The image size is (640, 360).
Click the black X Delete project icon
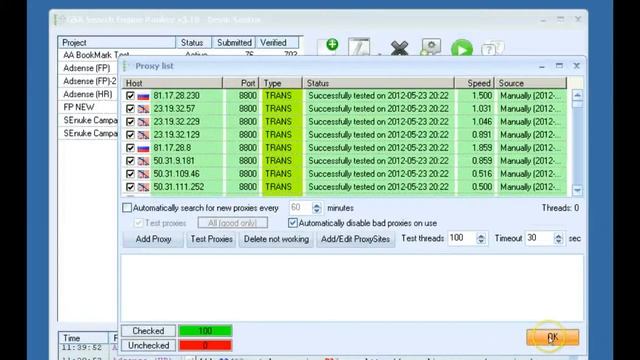pos(399,48)
